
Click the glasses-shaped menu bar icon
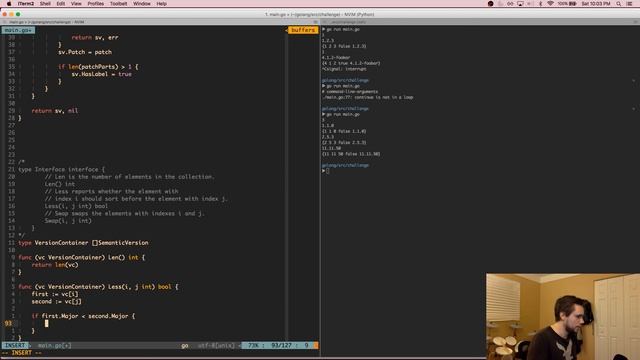pyautogui.click(x=510, y=4)
